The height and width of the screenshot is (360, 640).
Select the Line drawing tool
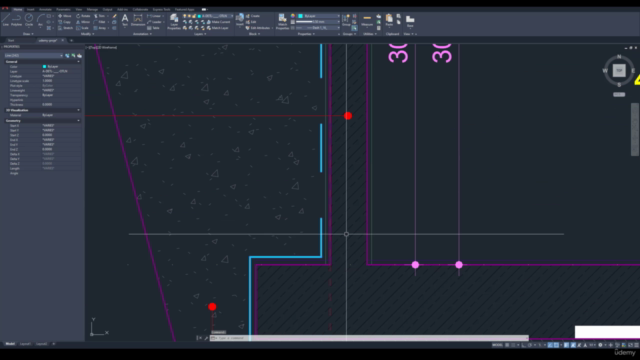(6, 20)
